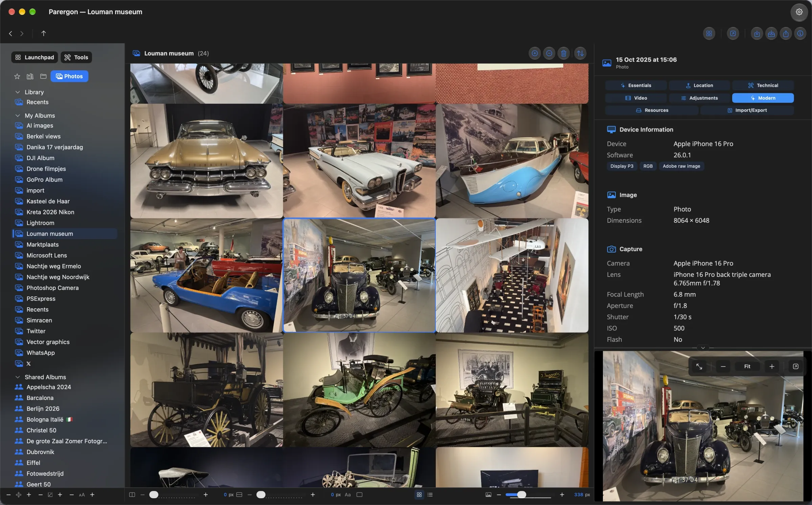
Task: Toggle the rounded frame icon in bottom bar
Action: (x=360, y=495)
